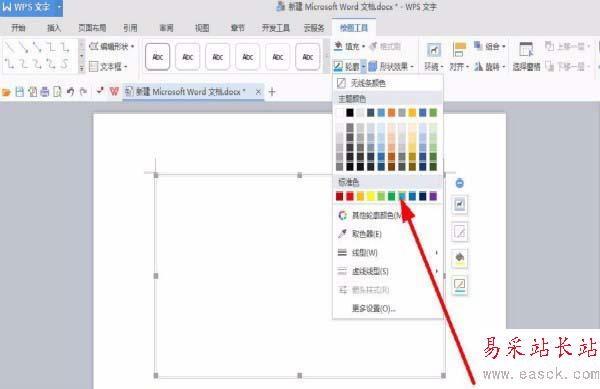
Task: Click the red WPS W home icon
Action: pyautogui.click(x=114, y=92)
